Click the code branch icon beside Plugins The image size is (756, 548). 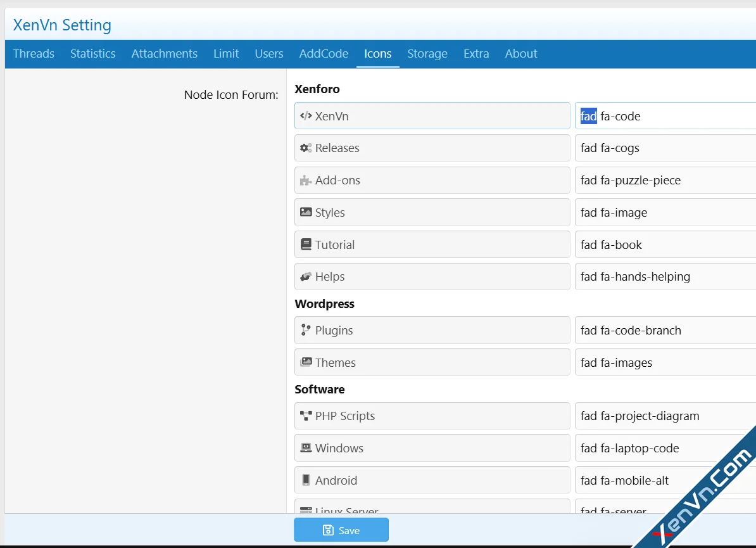click(x=306, y=330)
